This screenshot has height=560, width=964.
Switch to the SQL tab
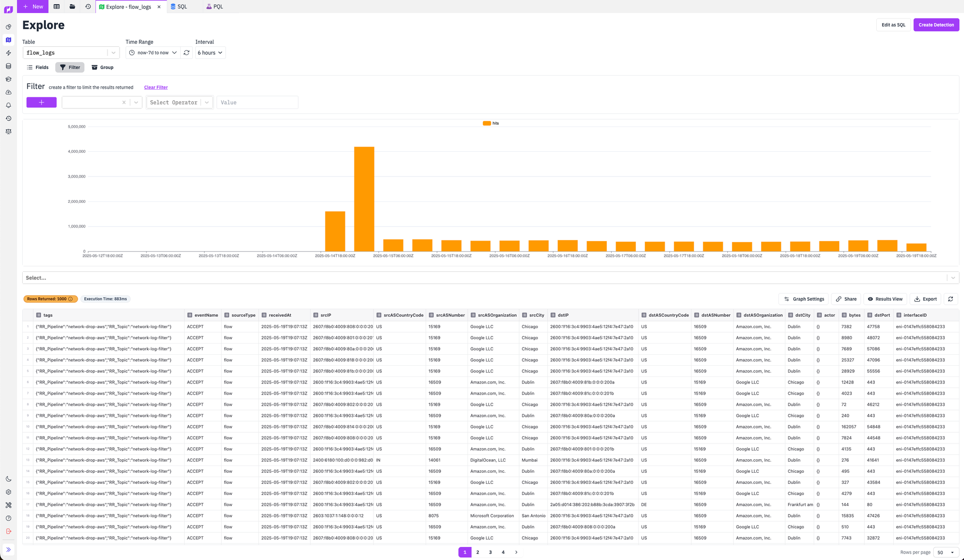coord(179,7)
